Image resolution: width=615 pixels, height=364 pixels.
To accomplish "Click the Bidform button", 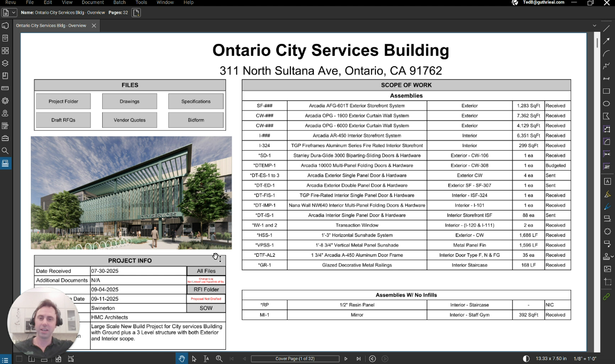I will 196,120.
